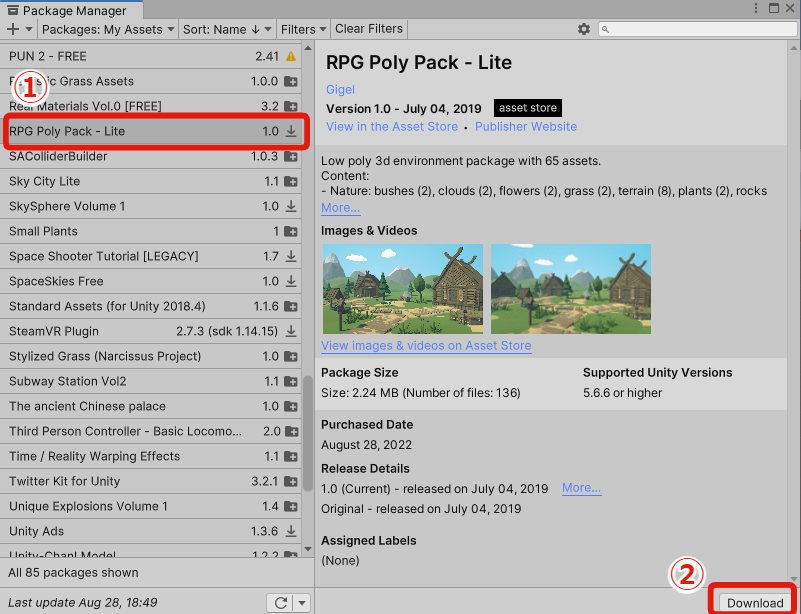Click the package list scrollbar thumb
Image resolution: width=801 pixels, height=614 pixels.
308,433
